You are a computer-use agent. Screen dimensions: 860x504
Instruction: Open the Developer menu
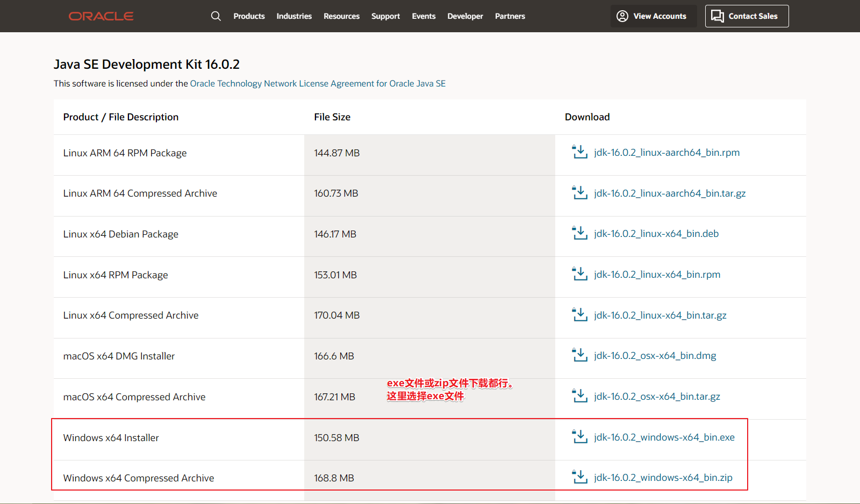465,16
